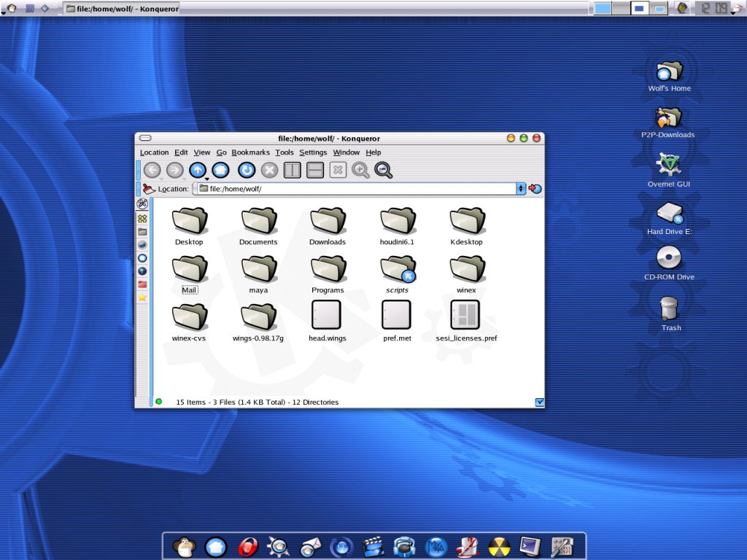Click inside the Location address field
The height and width of the screenshot is (560, 747).
[x=356, y=189]
